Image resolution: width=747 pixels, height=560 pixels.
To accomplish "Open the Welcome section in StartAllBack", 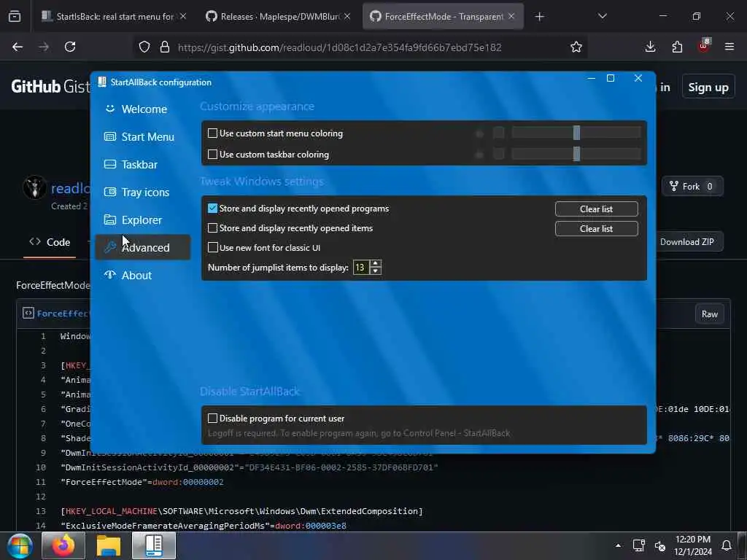I will [x=143, y=109].
